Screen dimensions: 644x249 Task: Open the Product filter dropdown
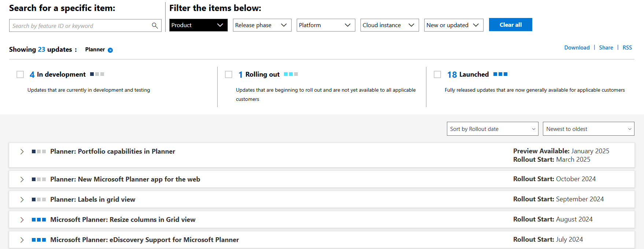click(198, 25)
